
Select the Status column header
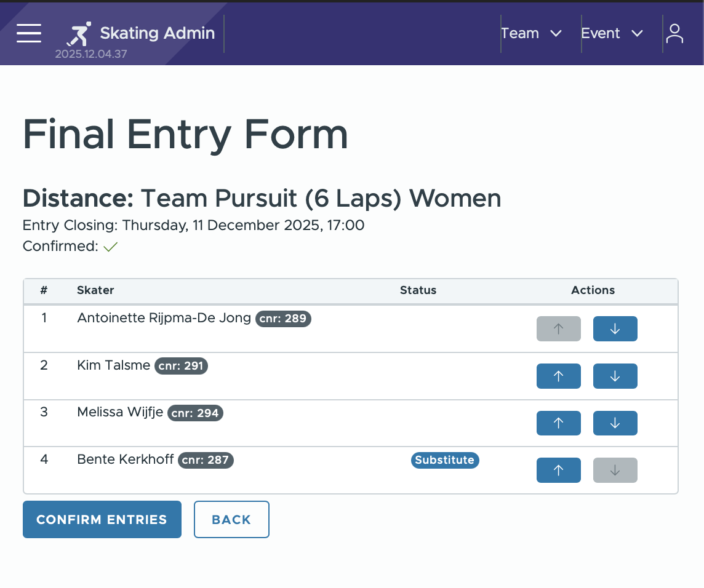click(418, 290)
